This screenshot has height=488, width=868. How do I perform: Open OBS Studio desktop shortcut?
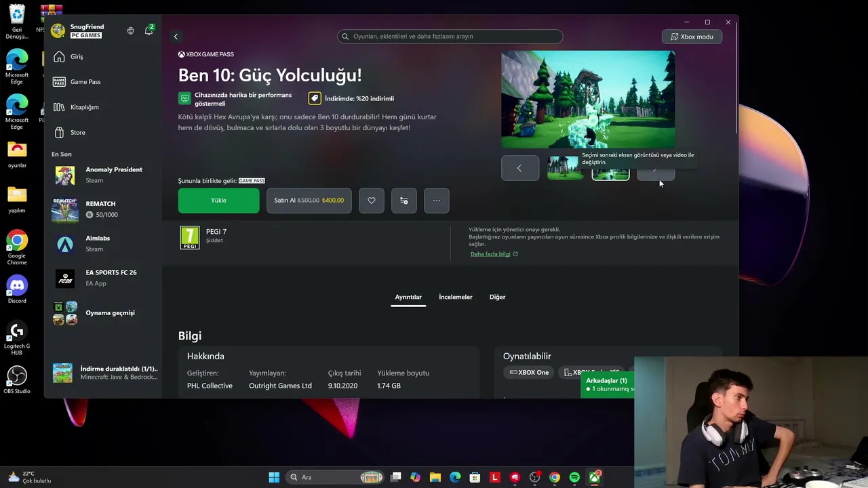pos(17,380)
